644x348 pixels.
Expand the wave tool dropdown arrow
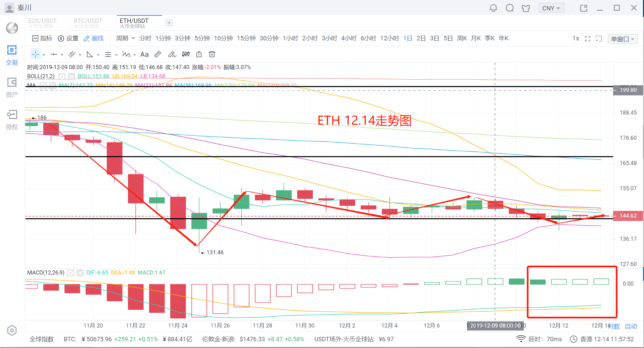134,55
